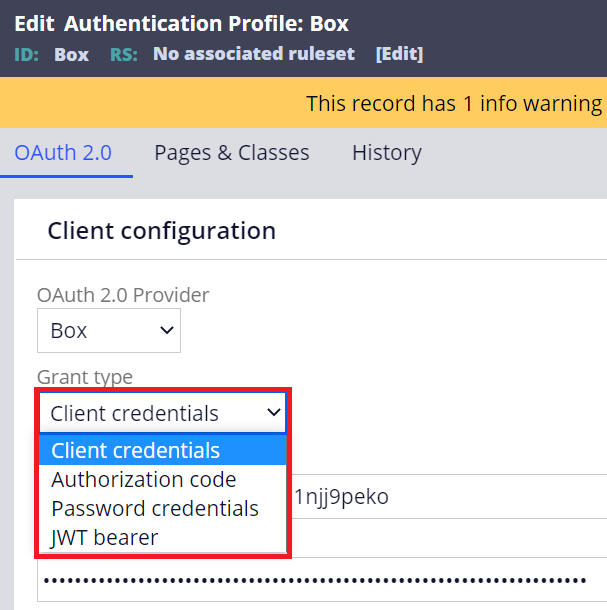Click the masked client secret field
This screenshot has width=607, height=610.
click(322, 580)
